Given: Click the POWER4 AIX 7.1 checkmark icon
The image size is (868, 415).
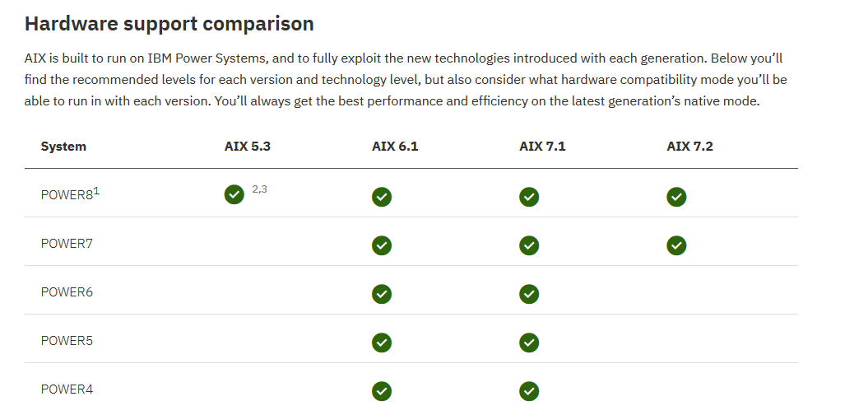Looking at the screenshot, I should [529, 391].
